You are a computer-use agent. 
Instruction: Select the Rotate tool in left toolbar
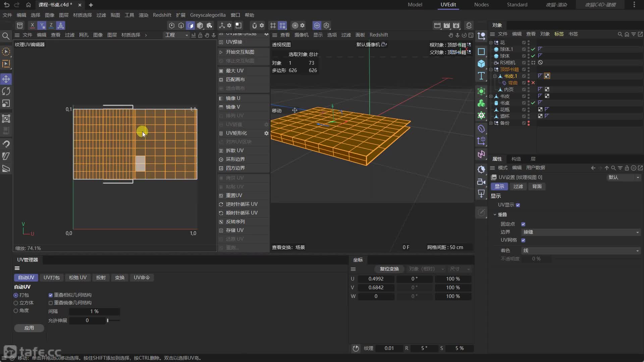(x=6, y=91)
